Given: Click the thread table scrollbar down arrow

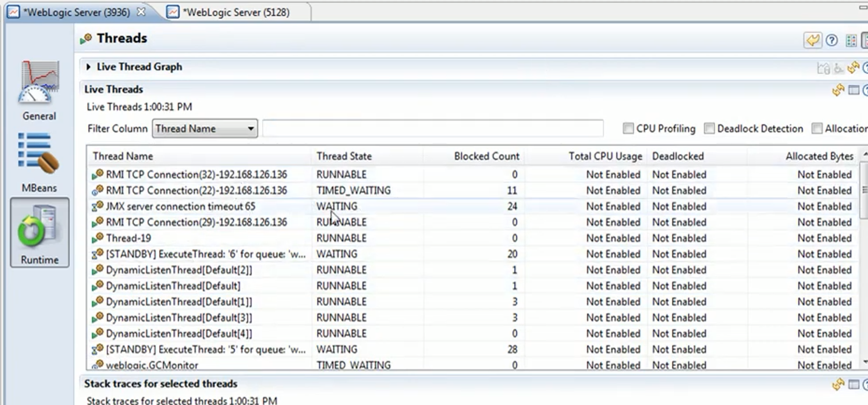Looking at the screenshot, I should point(865,361).
